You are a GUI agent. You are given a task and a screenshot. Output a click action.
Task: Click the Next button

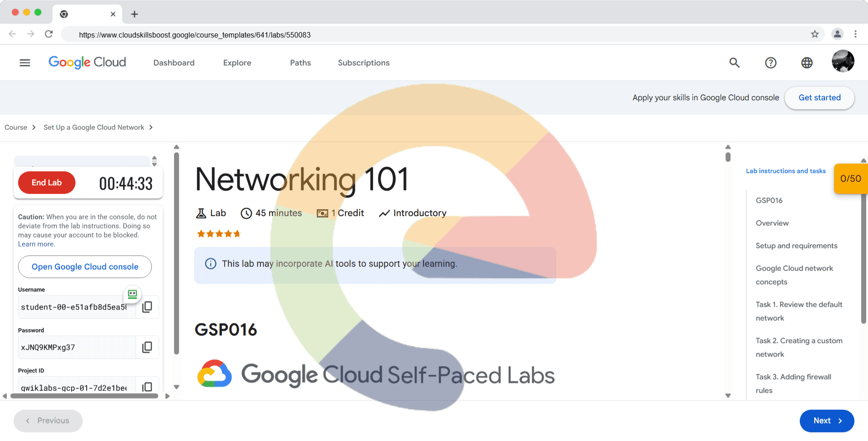click(x=826, y=421)
